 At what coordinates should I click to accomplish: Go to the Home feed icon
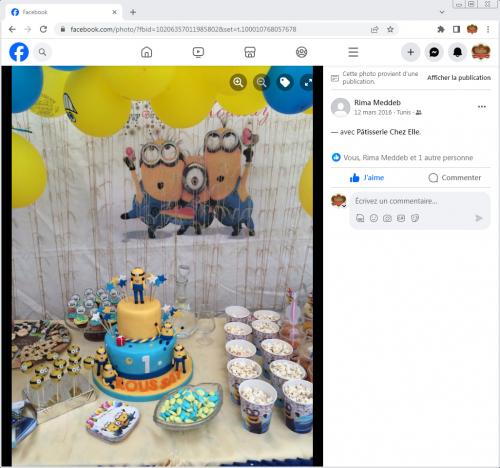pos(147,52)
